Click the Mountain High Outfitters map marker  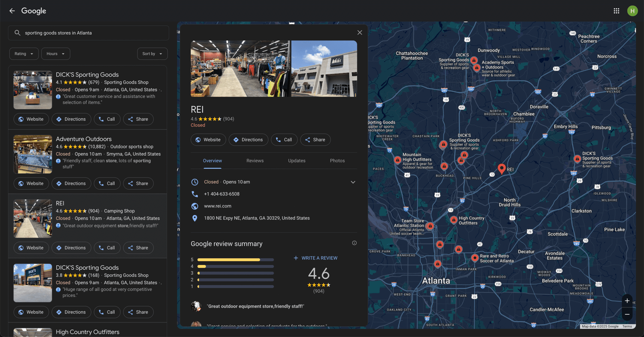[x=398, y=160]
